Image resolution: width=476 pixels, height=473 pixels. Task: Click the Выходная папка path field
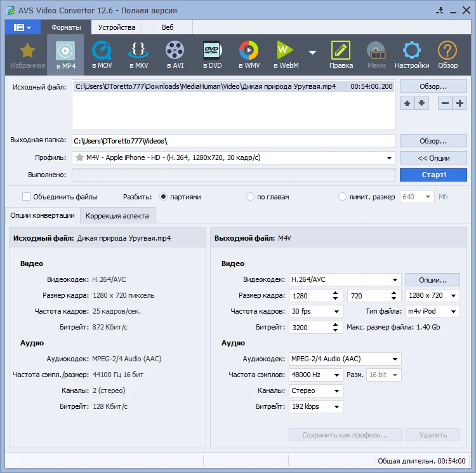point(234,141)
